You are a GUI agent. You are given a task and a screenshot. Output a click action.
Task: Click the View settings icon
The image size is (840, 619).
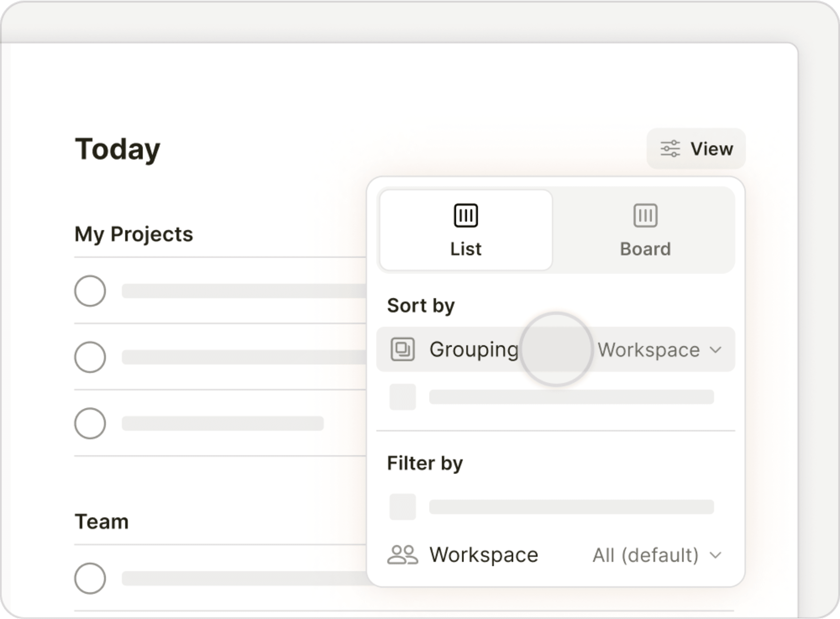pos(668,149)
